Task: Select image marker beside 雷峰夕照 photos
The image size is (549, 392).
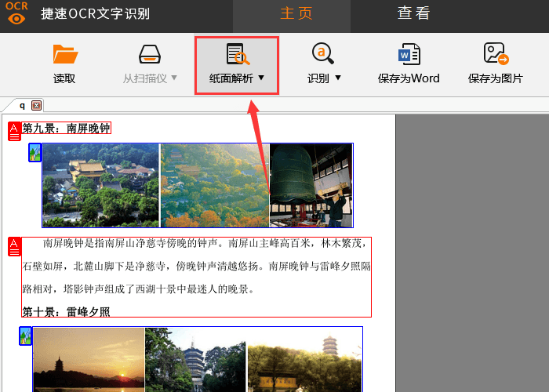Action: click(25, 336)
